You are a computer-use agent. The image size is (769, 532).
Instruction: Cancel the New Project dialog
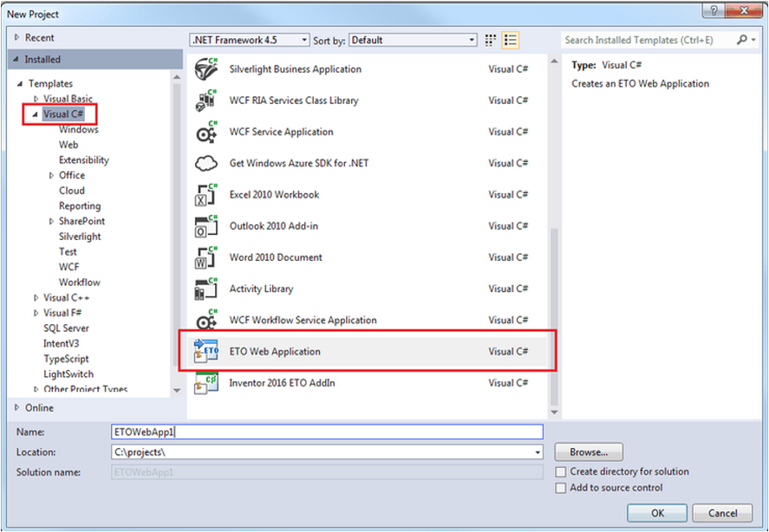pos(722,513)
